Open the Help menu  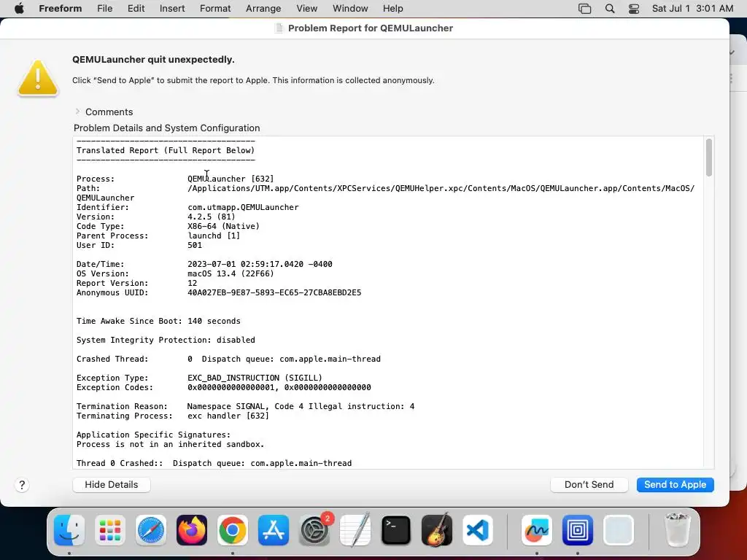(x=393, y=9)
